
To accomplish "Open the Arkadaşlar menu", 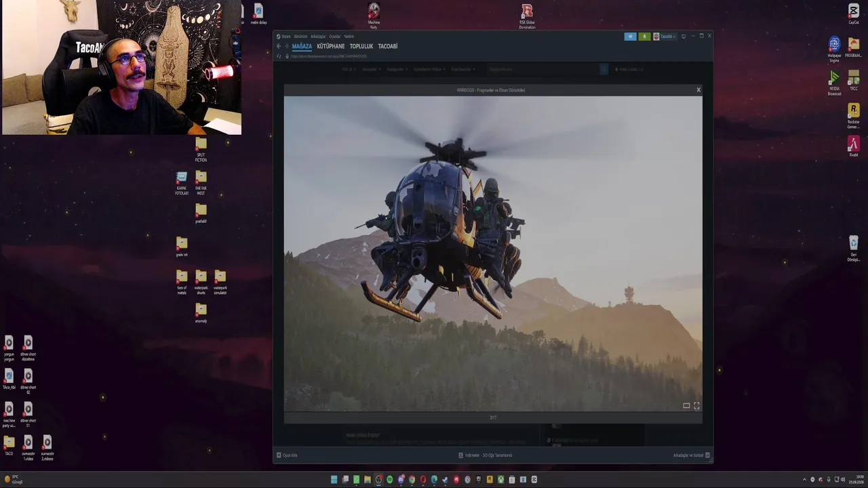I will click(318, 37).
